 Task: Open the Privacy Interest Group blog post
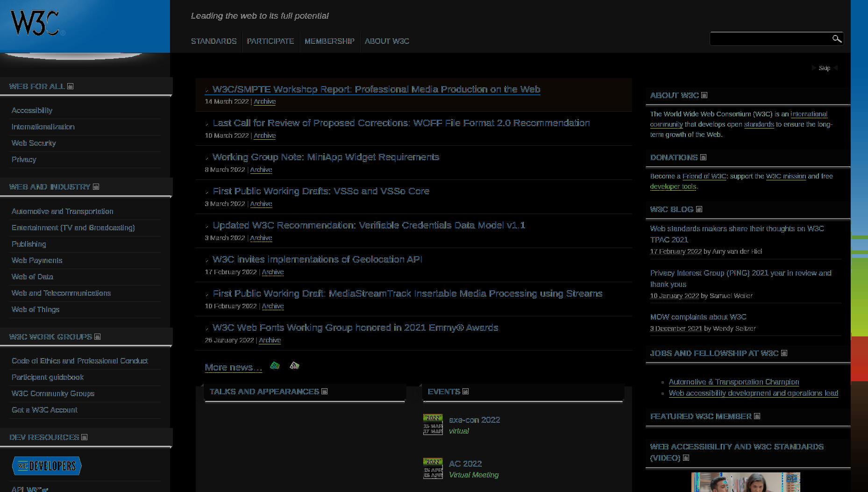(741, 278)
